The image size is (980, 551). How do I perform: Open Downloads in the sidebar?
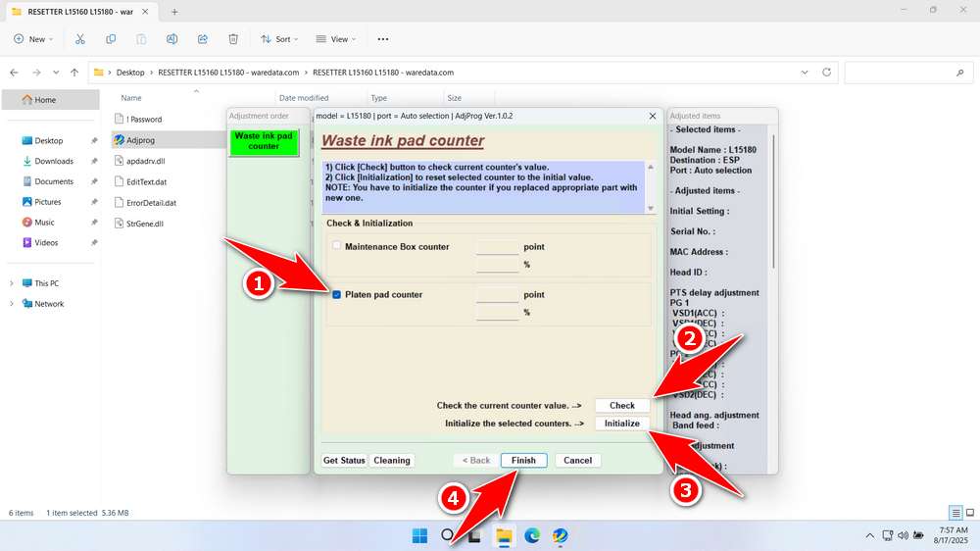[53, 161]
